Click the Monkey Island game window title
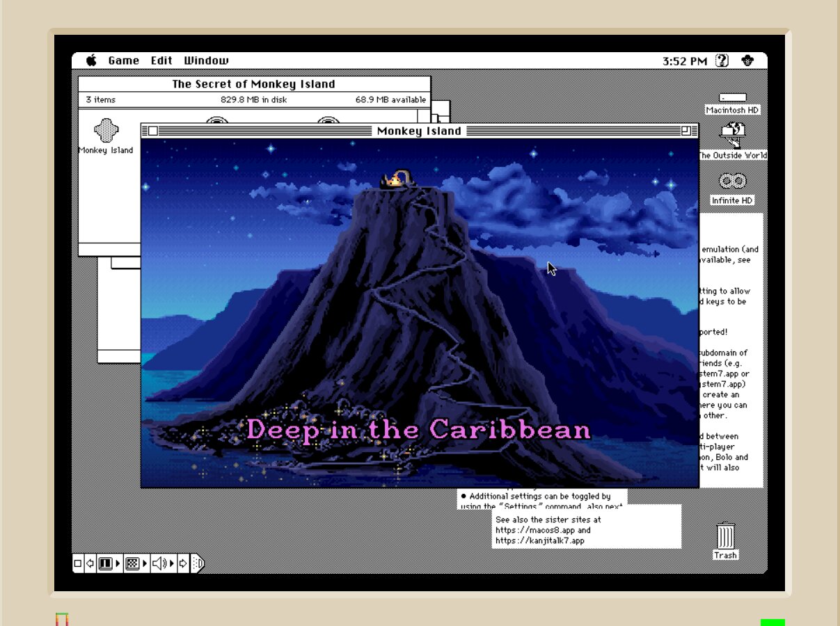840x626 pixels. (419, 131)
